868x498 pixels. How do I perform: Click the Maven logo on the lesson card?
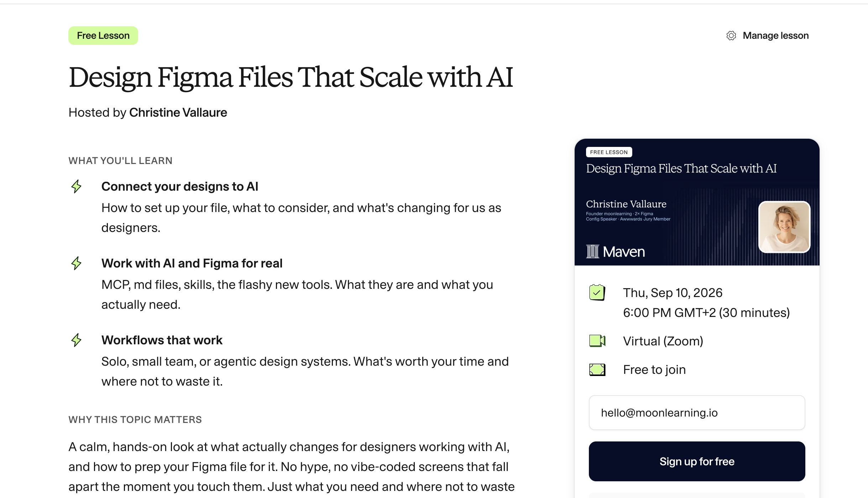[615, 252]
